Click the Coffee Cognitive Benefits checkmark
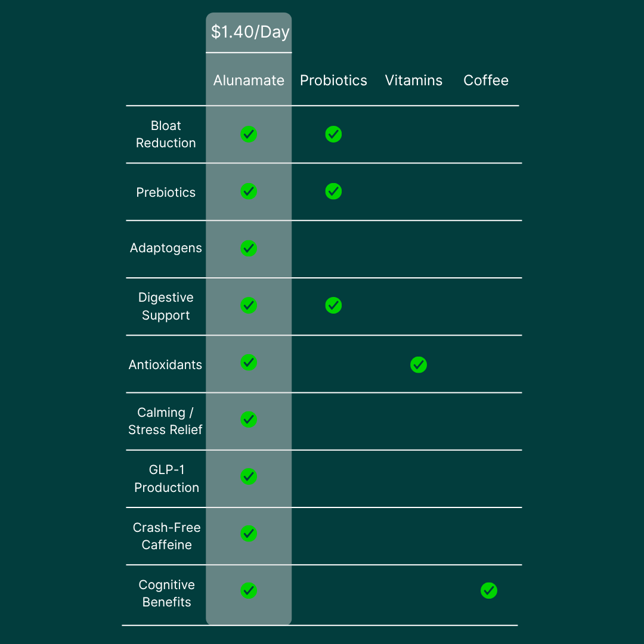The height and width of the screenshot is (644, 644). (x=489, y=590)
